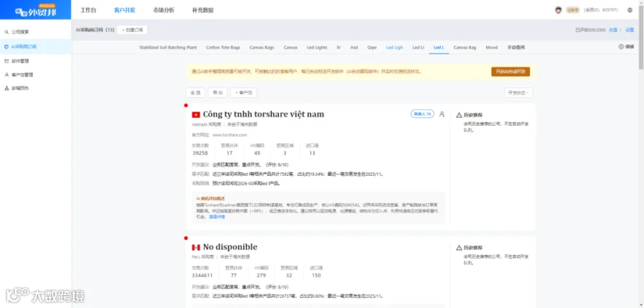The width and height of the screenshot is (644, 308).
Task: Select the Led Ligh tab
Action: pos(395,48)
